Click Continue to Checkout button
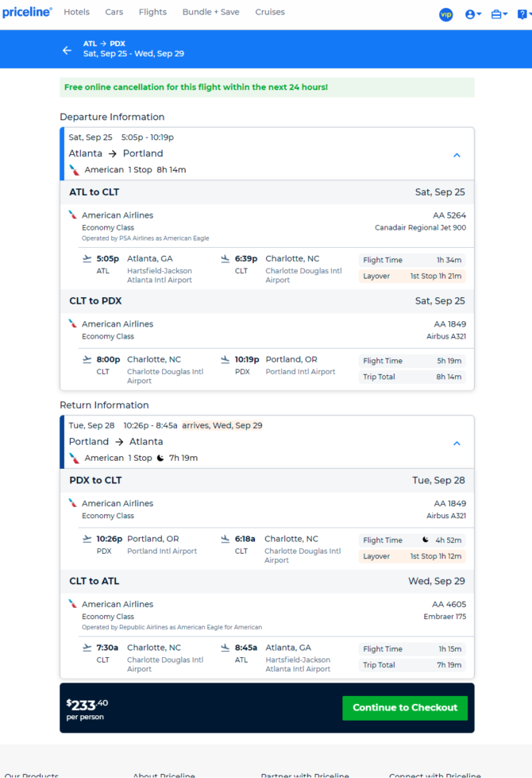 pyautogui.click(x=405, y=707)
